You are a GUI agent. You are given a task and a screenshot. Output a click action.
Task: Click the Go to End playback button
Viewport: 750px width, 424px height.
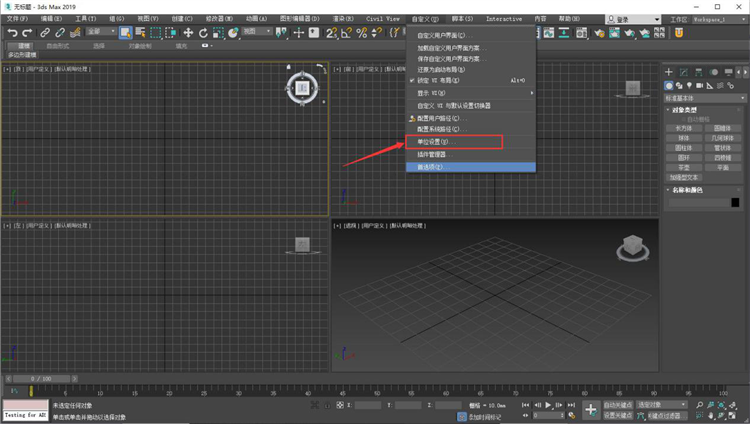pyautogui.click(x=571, y=405)
